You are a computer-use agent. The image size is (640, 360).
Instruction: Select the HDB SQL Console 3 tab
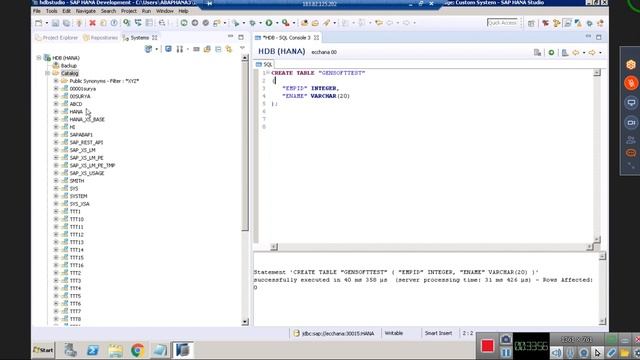(287, 38)
